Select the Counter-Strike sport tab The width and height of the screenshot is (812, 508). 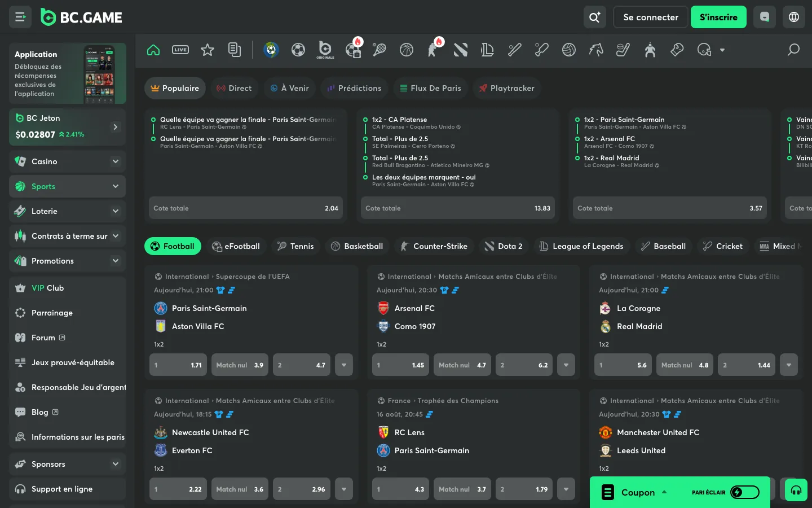(434, 246)
